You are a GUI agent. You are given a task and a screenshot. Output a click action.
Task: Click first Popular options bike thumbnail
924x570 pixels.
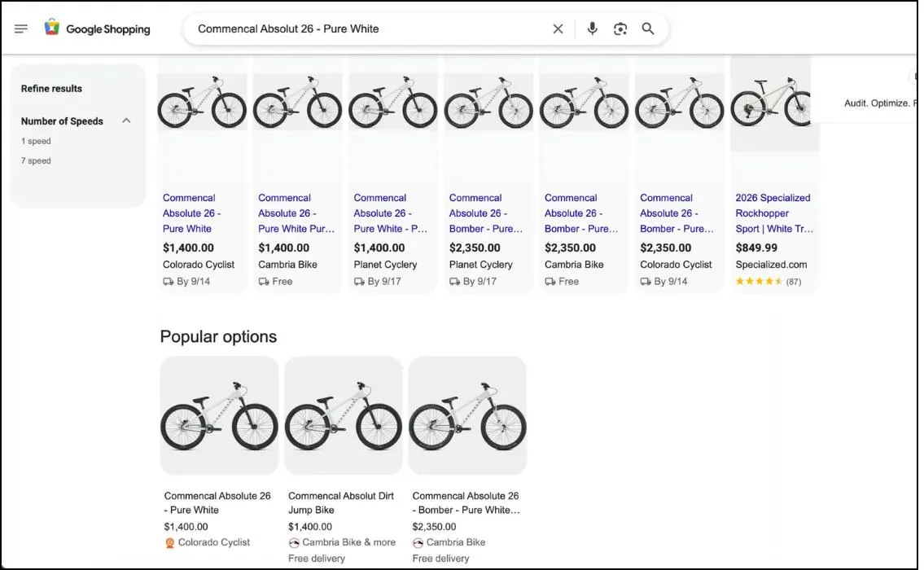tap(219, 415)
